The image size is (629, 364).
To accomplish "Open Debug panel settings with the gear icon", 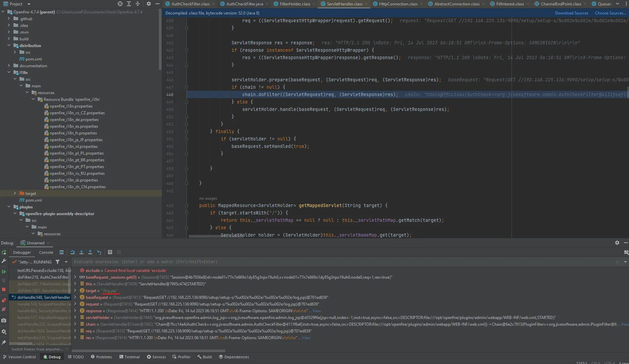I will pyautogui.click(x=617, y=243).
